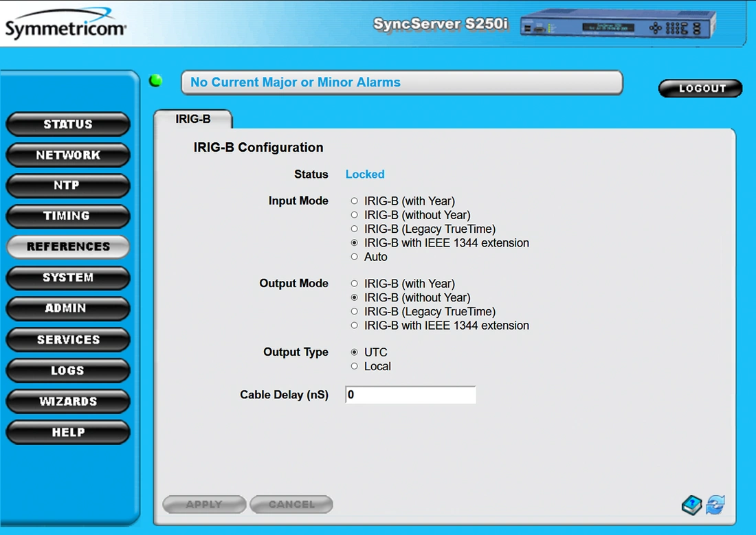This screenshot has width=756, height=535.
Task: Click the No Current Major or Minor Alarms banner
Action: pyautogui.click(x=401, y=82)
